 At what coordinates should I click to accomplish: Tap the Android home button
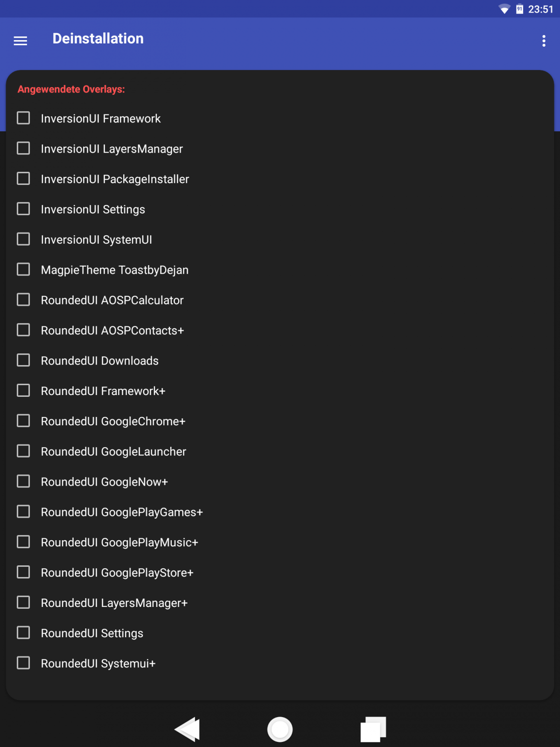(280, 729)
